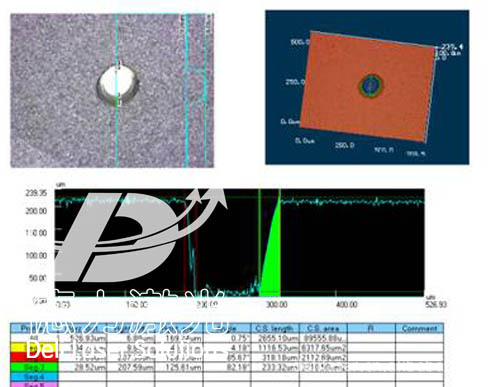This screenshot has width=498, height=387.
Task: Select the blue Seg.4 color swatch row
Action: (34, 377)
